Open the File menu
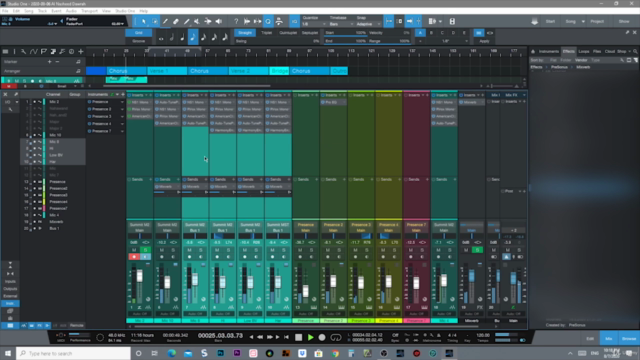The image size is (640, 360). (5, 11)
